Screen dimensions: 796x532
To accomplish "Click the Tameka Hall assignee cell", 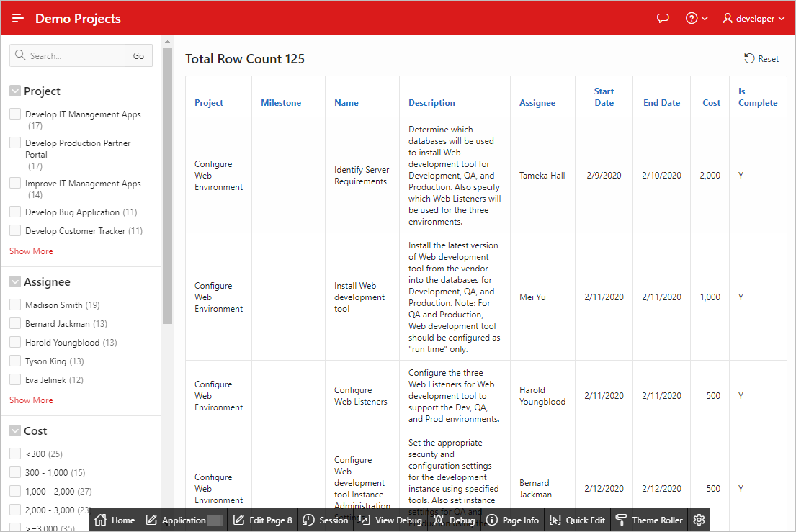I will (x=542, y=176).
